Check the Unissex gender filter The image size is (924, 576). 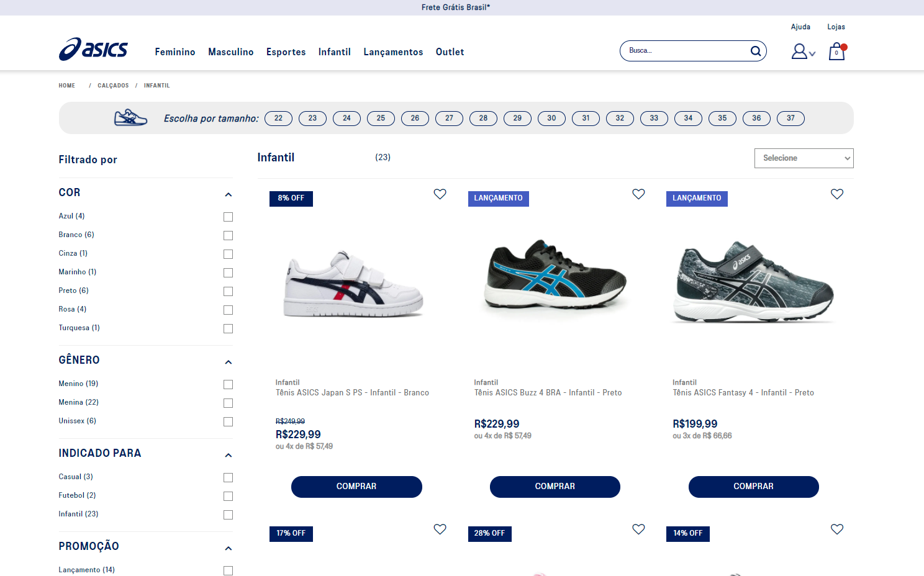tap(228, 421)
